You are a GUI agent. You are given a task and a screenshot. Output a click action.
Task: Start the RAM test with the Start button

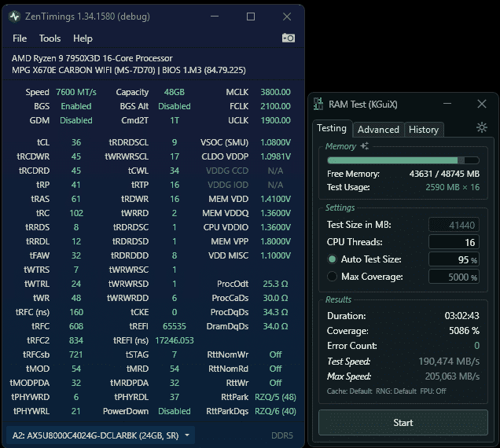click(x=403, y=423)
